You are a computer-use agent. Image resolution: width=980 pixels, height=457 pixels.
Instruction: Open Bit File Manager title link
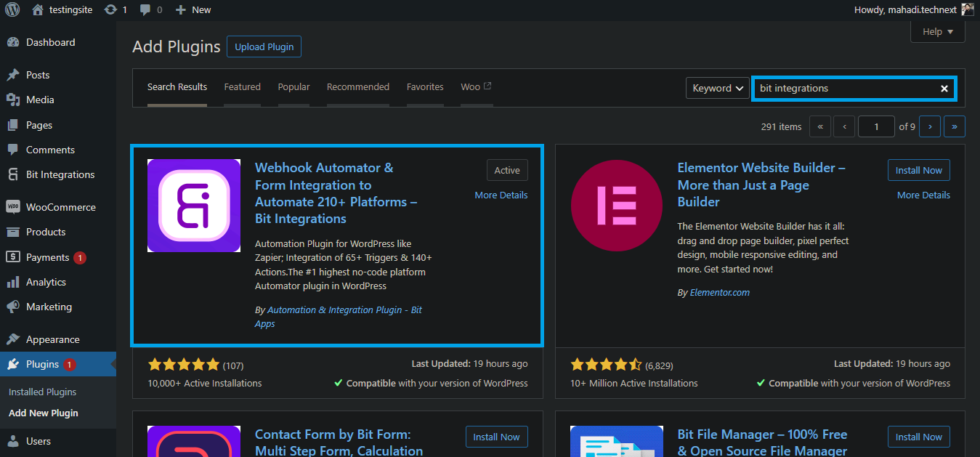[762, 442]
